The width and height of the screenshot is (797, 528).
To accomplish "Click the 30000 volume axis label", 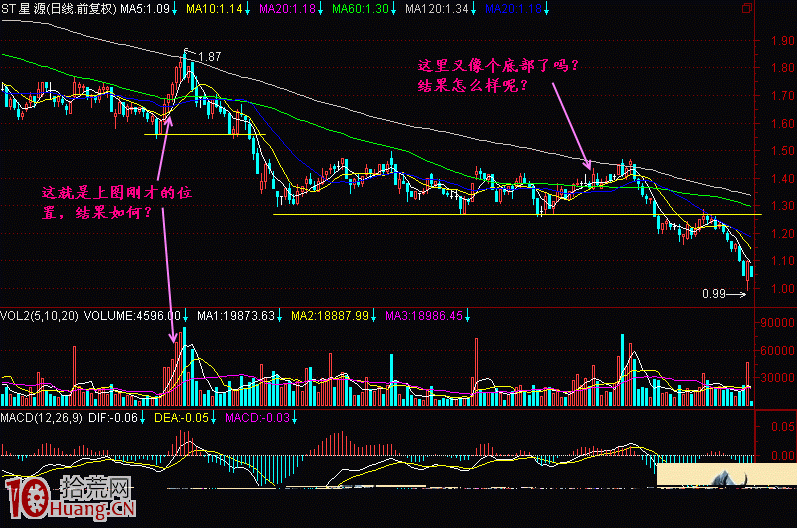I will (x=778, y=378).
